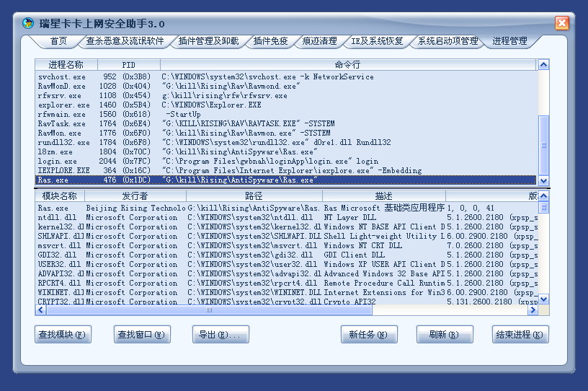Screen dimensions: 588x391
Task: Select the kernel32.dll module row
Action: click(287, 227)
